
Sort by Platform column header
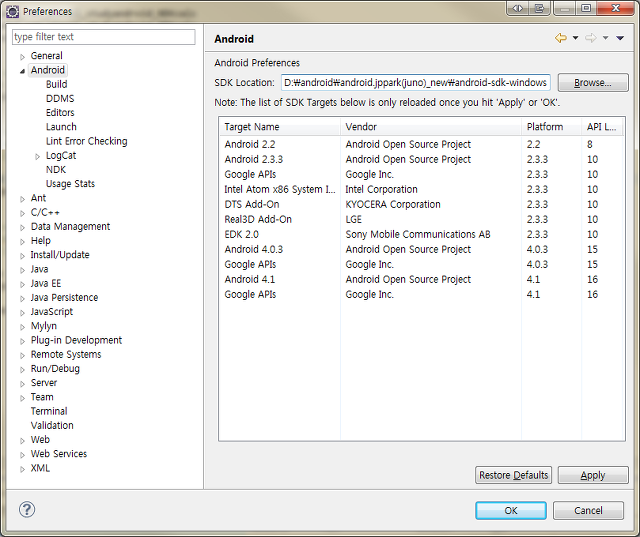[x=551, y=127]
